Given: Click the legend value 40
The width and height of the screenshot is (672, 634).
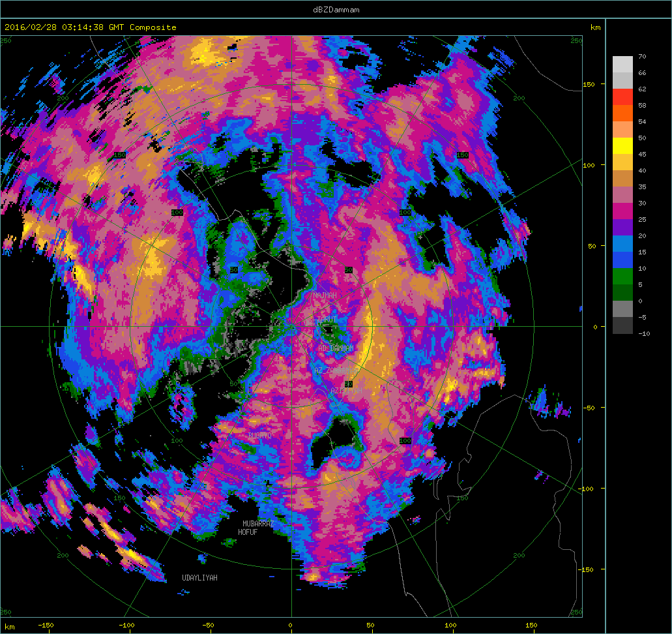Looking at the screenshot, I should click(642, 170).
